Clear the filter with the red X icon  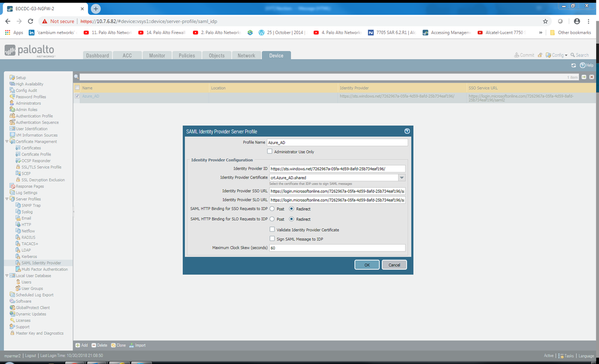click(x=591, y=77)
